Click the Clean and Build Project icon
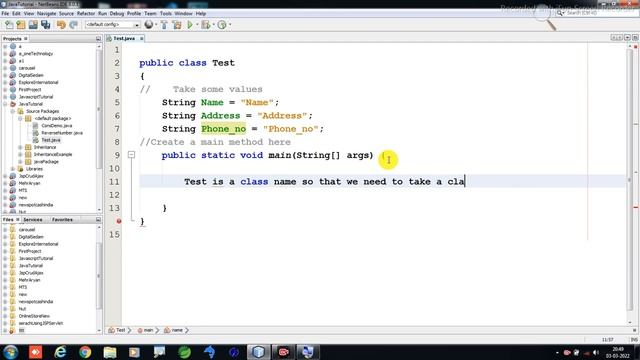The height and width of the screenshot is (360, 640). (x=177, y=25)
